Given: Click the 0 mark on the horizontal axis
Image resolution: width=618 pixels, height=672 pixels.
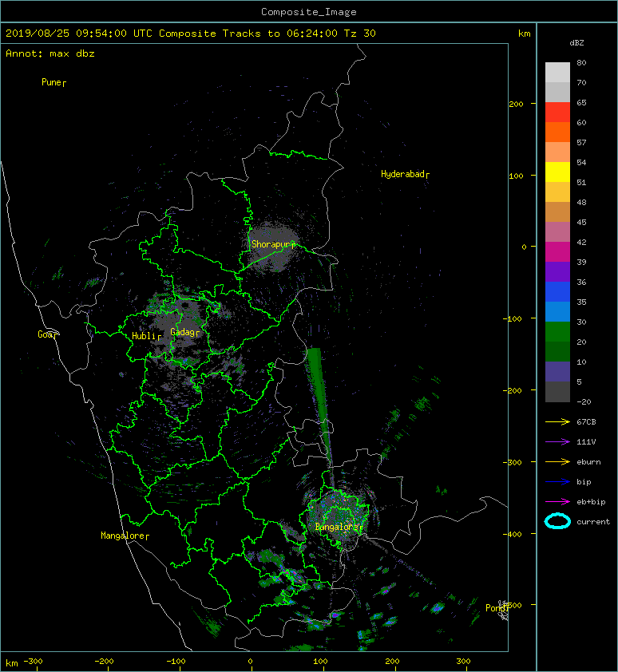Looking at the screenshot, I should pyautogui.click(x=251, y=662).
